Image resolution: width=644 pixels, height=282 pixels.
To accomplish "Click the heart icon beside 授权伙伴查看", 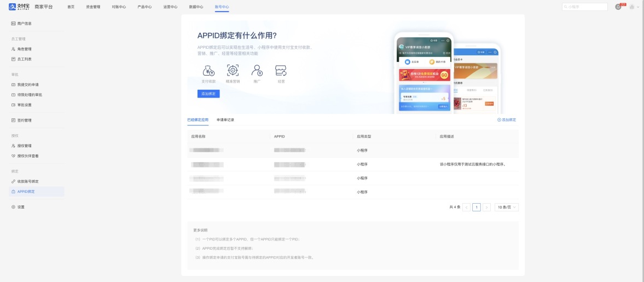I will point(14,156).
